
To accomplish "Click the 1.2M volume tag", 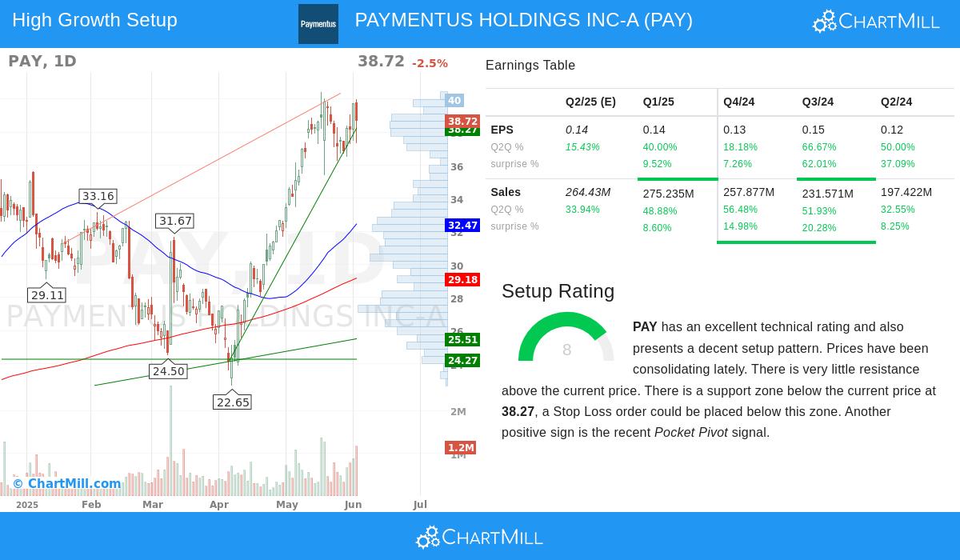I will (x=461, y=448).
